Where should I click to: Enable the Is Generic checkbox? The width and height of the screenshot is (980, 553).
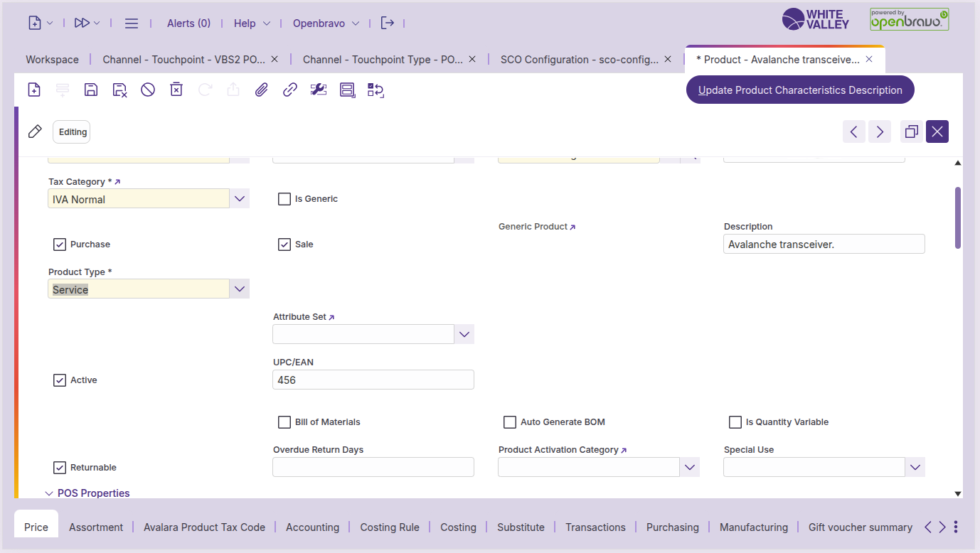(x=284, y=199)
